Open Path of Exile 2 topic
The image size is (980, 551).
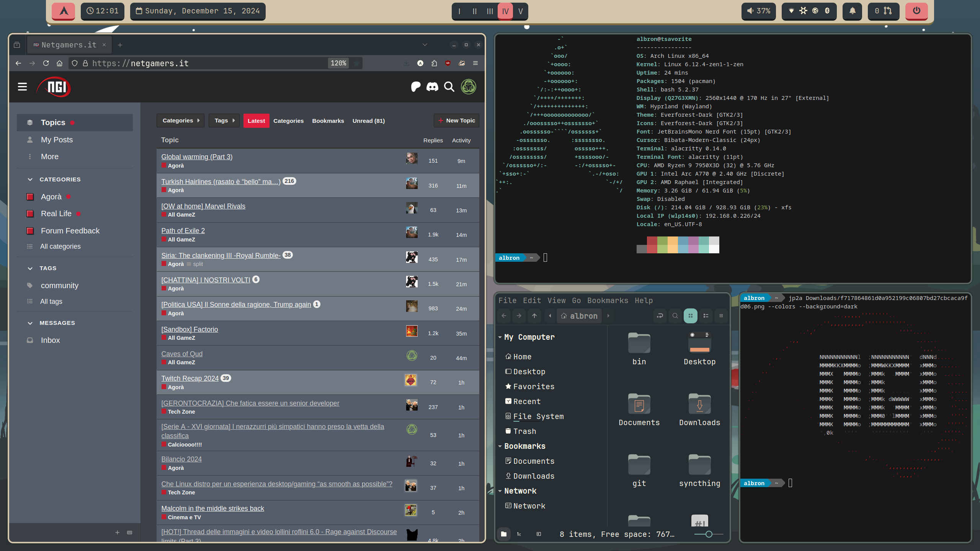coord(183,230)
